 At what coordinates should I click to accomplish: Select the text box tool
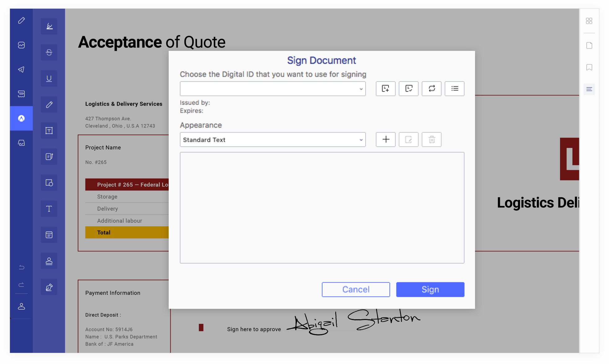pos(49,131)
